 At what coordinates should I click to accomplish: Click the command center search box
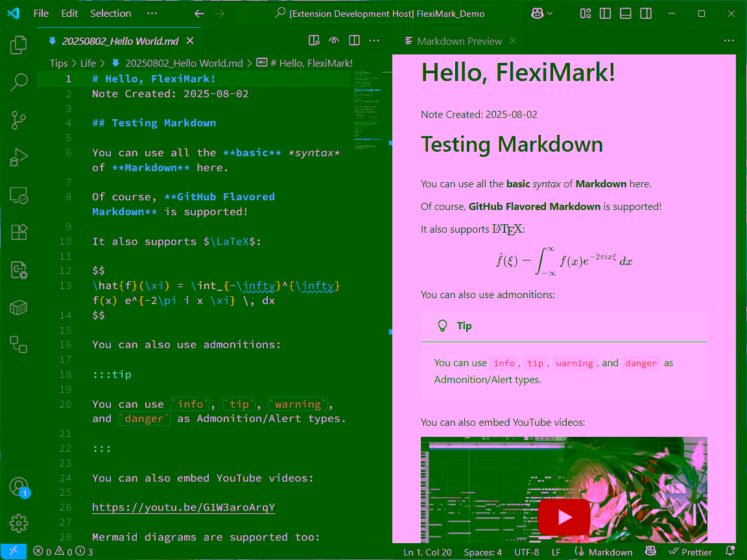(379, 14)
